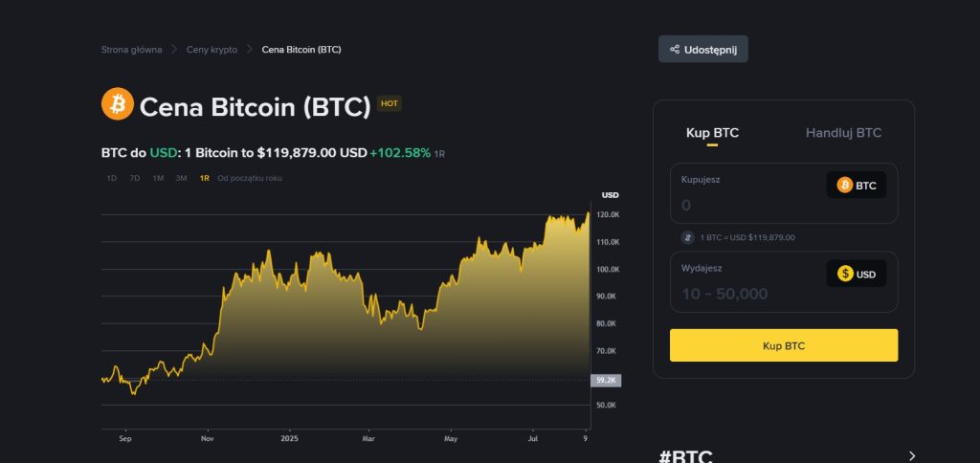
Task: Click the BTC coin icon in Kupujesz field
Action: point(844,185)
